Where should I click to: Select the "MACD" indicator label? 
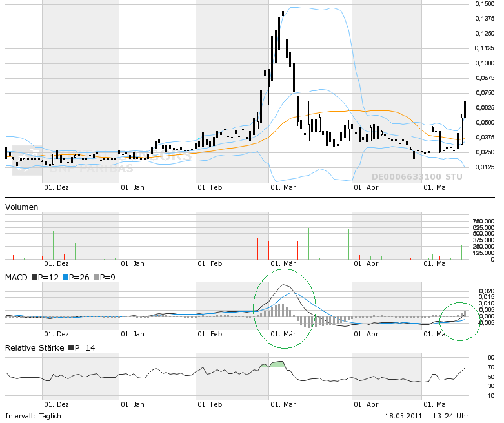click(16, 277)
